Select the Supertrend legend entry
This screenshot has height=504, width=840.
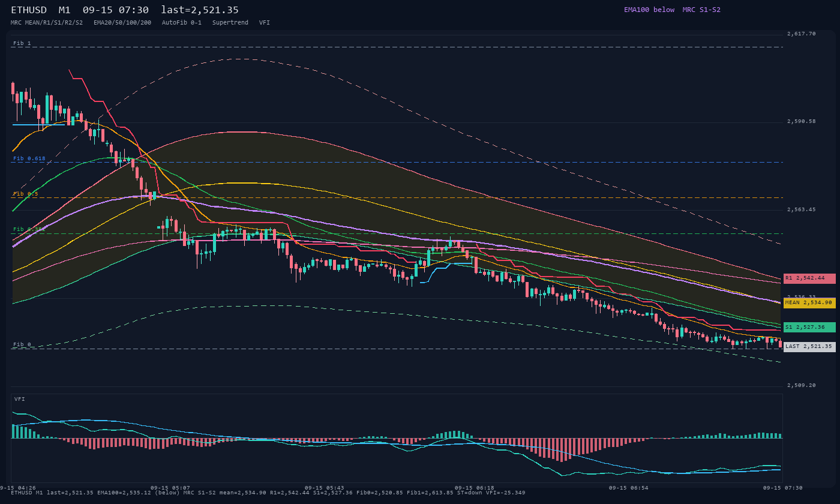tap(230, 22)
